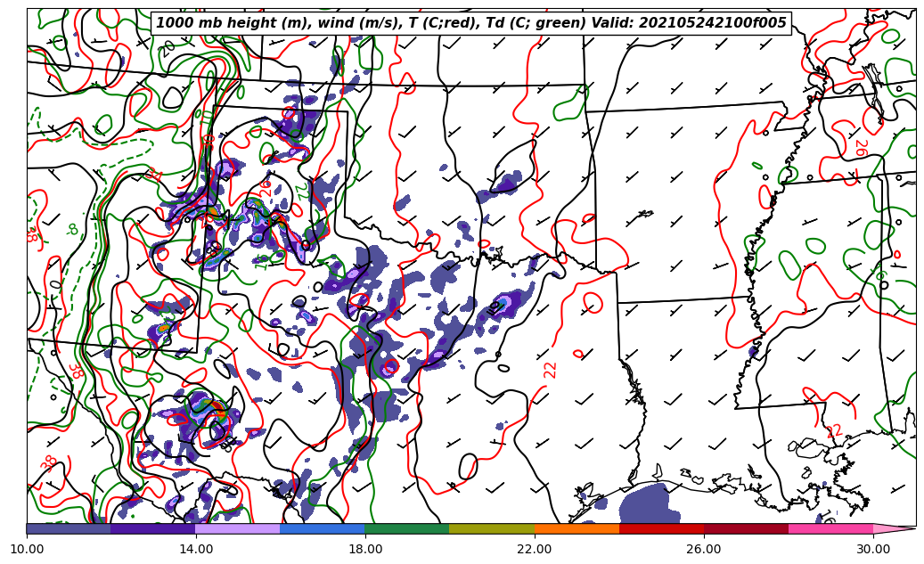Screen dimensions: 924x564
Task: Click the slate-blue 10–12 colorbar segment
Action: pyautogui.click(x=69, y=528)
